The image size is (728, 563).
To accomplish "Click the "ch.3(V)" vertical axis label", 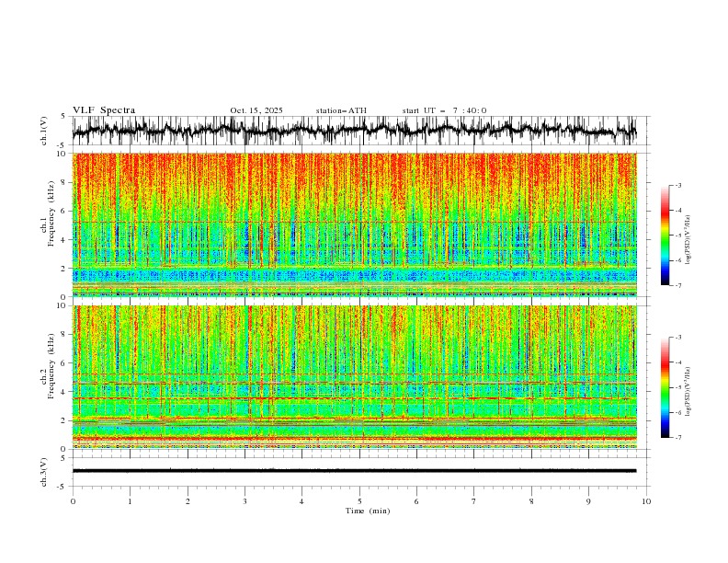I will point(44,472).
